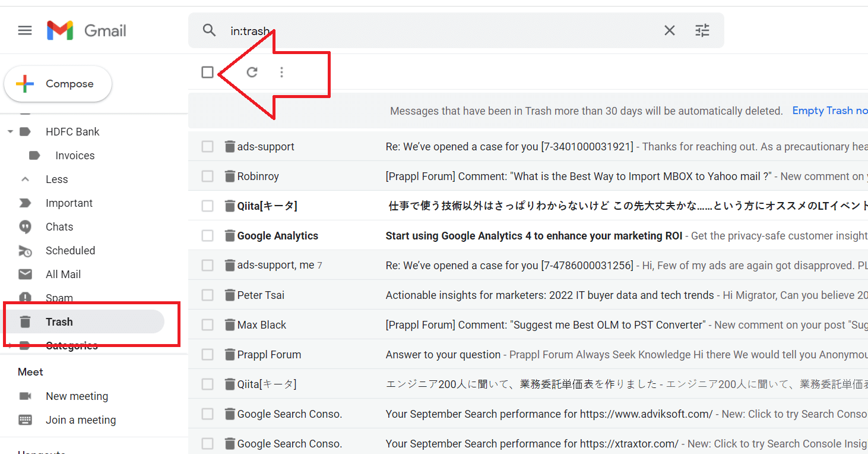Click the search magnifier icon
The height and width of the screenshot is (454, 868).
tap(209, 30)
